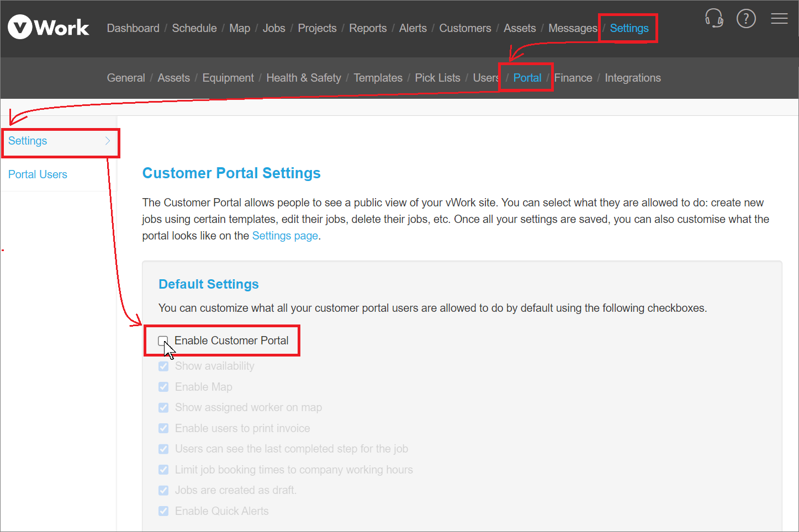Click the chevron beside sidebar Settings

(108, 141)
